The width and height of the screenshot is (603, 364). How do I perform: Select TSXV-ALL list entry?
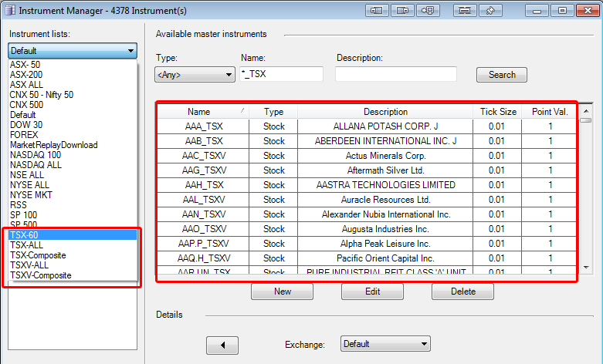click(x=73, y=265)
